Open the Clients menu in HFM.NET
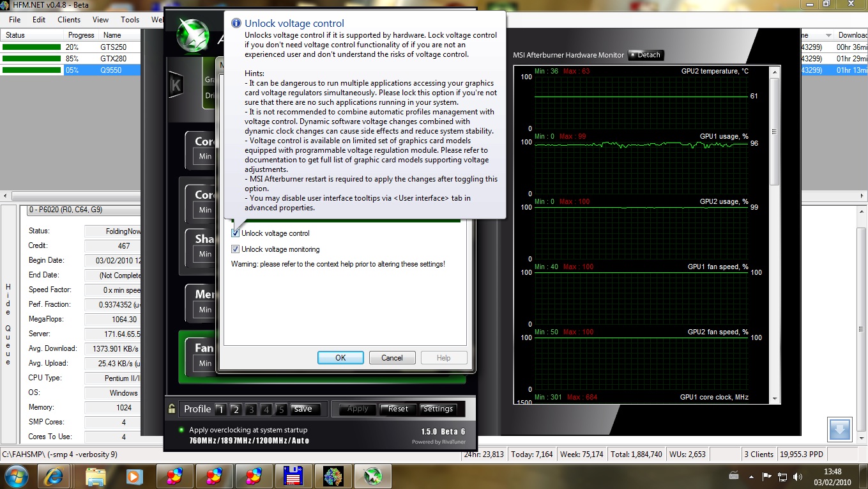868x489 pixels. (x=69, y=20)
